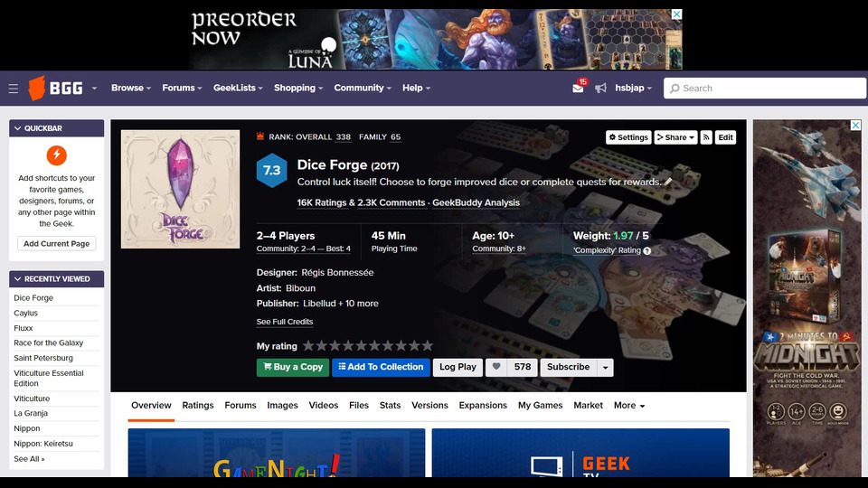The width and height of the screenshot is (868, 488).
Task: Open artist Biboun link
Action: (x=300, y=288)
